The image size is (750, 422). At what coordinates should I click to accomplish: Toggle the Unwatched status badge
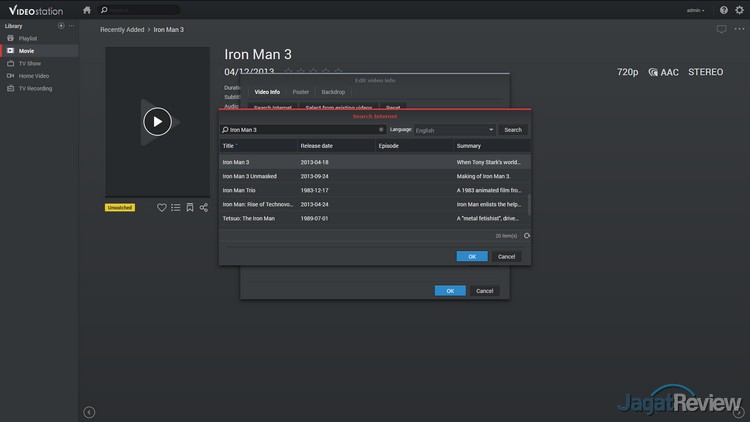click(x=120, y=208)
